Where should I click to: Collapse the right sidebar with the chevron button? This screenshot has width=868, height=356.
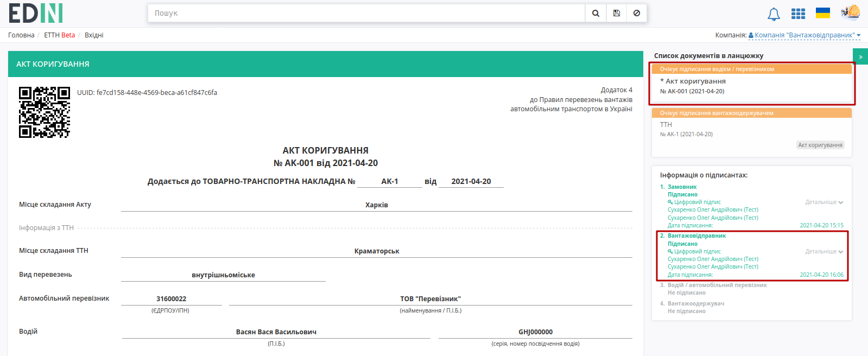(860, 56)
